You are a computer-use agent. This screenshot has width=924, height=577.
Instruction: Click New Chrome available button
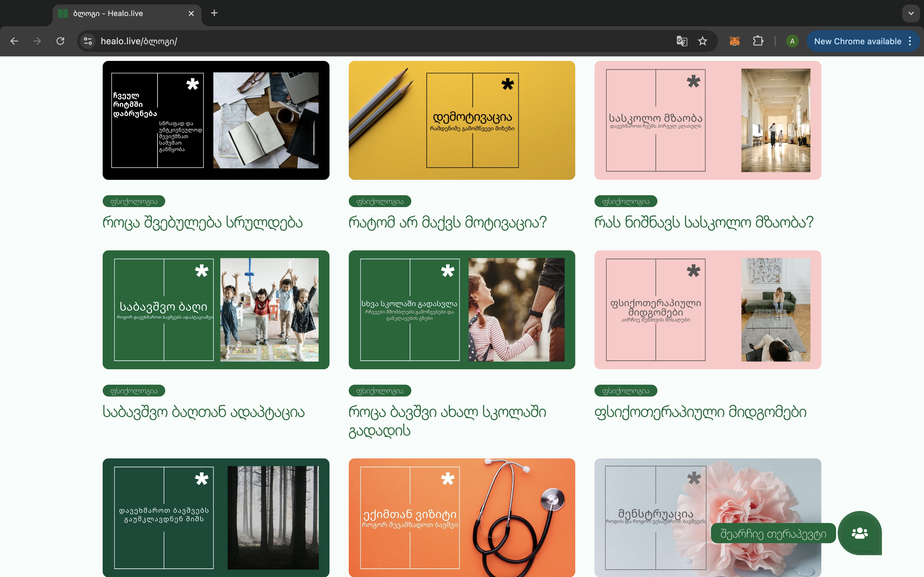click(x=857, y=41)
